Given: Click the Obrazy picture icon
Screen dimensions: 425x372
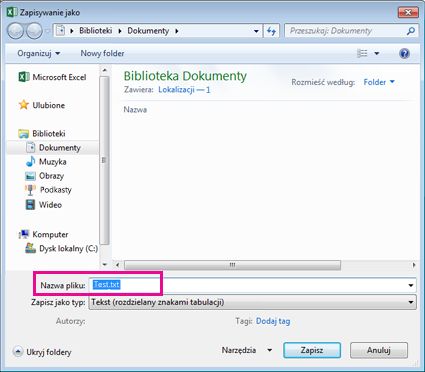Looking at the screenshot, I should (x=30, y=176).
